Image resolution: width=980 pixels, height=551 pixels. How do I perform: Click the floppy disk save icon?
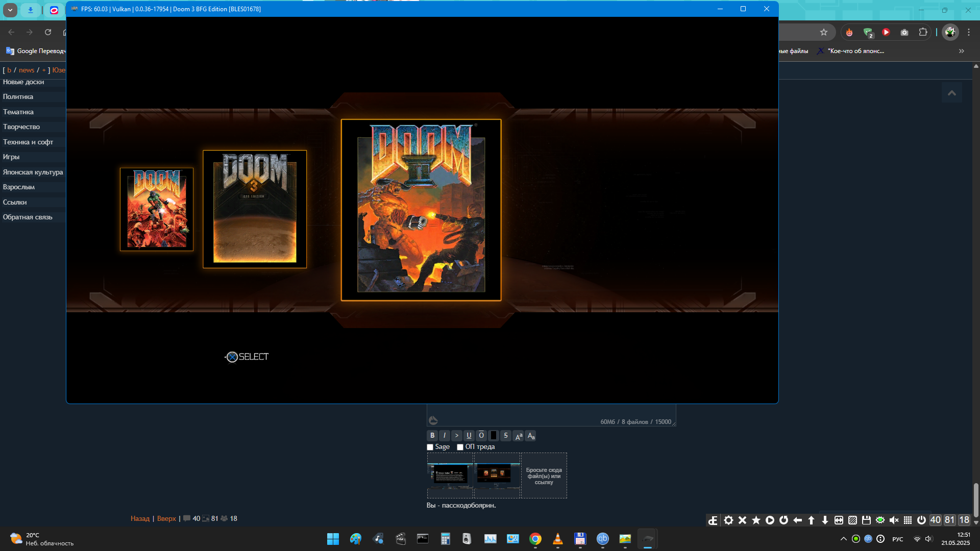tap(866, 520)
